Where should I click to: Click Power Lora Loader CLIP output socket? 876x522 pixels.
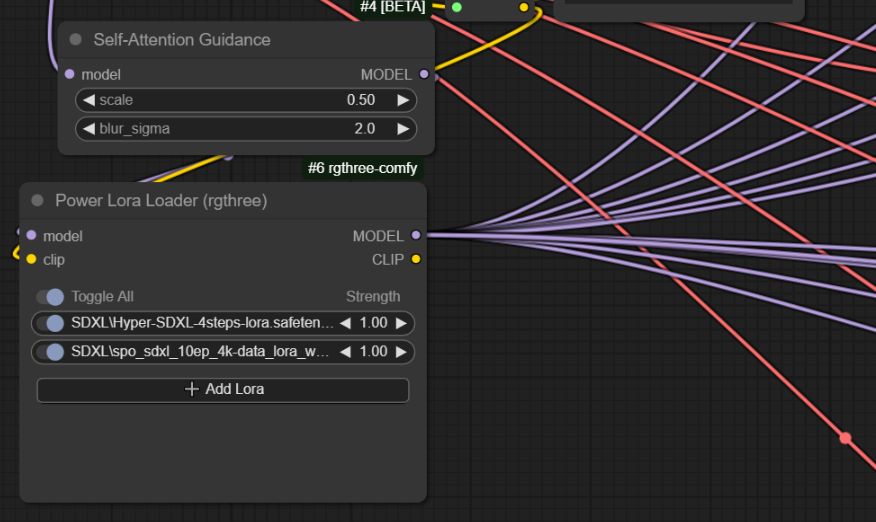(416, 259)
